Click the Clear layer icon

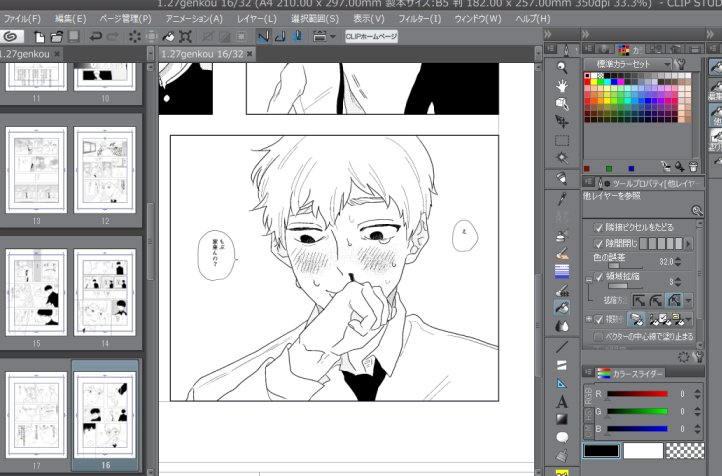click(134, 36)
